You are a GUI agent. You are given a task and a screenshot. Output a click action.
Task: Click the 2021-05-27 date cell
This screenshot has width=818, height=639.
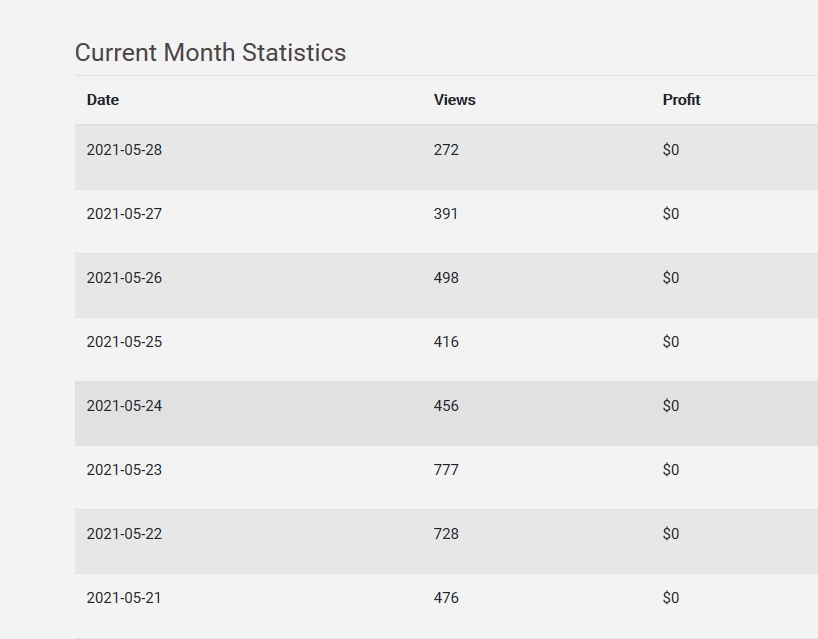pos(124,214)
